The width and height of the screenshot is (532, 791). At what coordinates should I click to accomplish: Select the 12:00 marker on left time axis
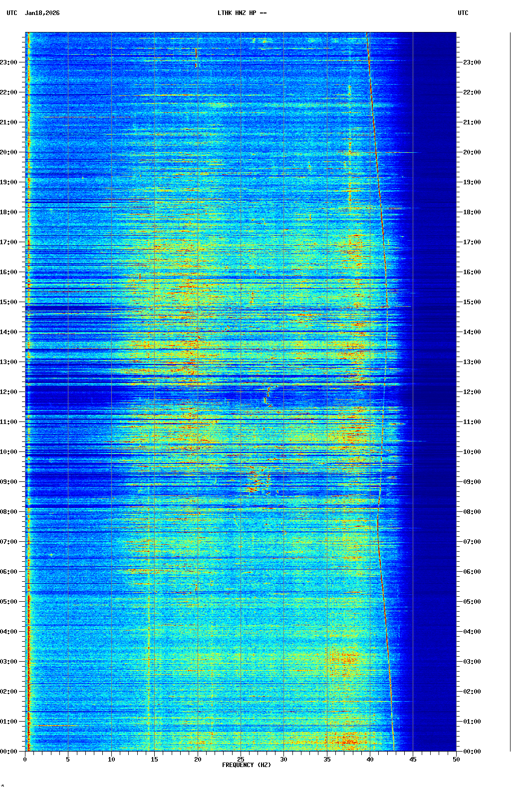tap(8, 392)
